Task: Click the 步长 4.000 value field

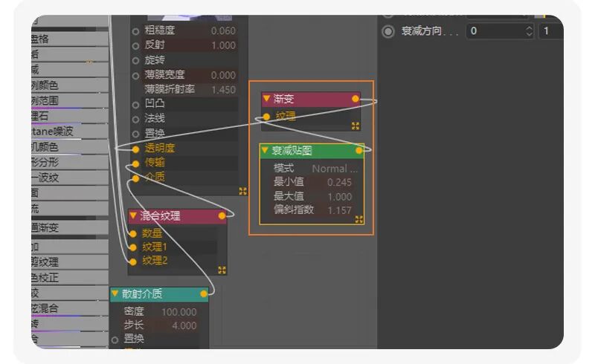Action: [184, 325]
